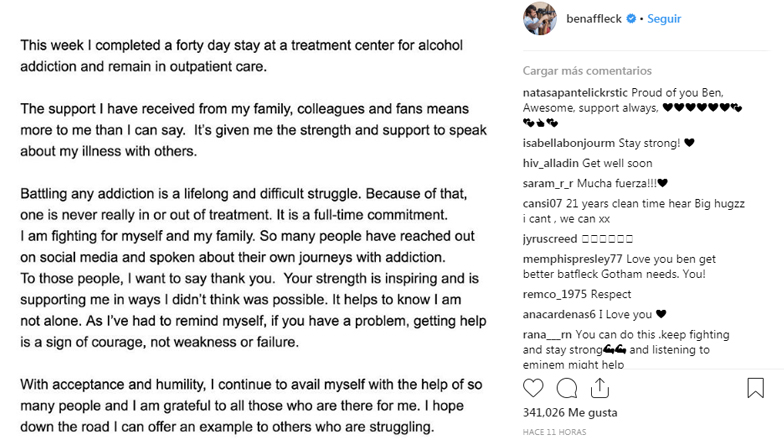Save the post with the bookmark icon
The width and height of the screenshot is (784, 441).
(x=755, y=388)
